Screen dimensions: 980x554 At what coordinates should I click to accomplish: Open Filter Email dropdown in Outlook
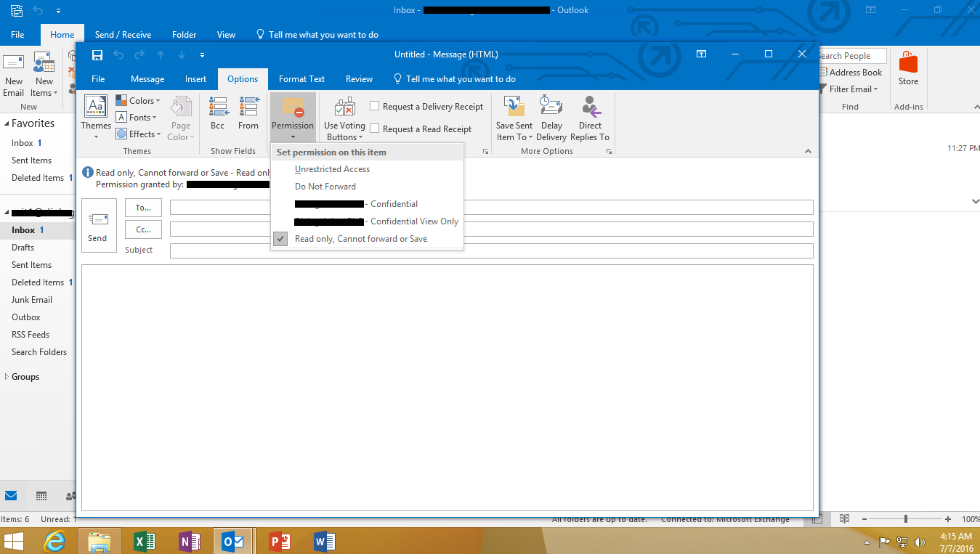[849, 89]
